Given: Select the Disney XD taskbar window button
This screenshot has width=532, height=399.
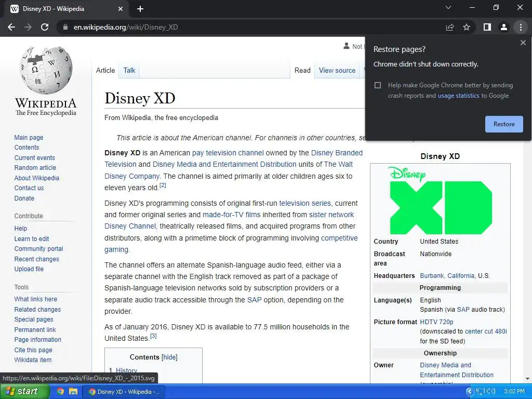Looking at the screenshot, I should [x=124, y=392].
